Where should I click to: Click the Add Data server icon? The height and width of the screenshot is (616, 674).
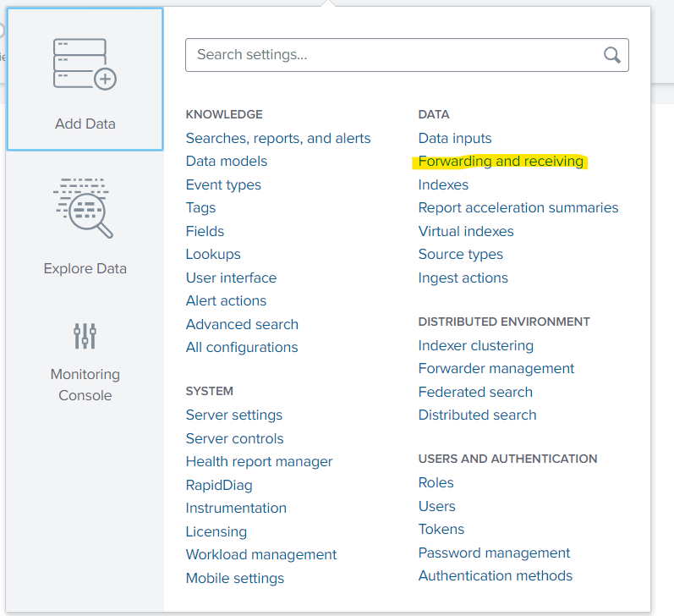tap(85, 65)
